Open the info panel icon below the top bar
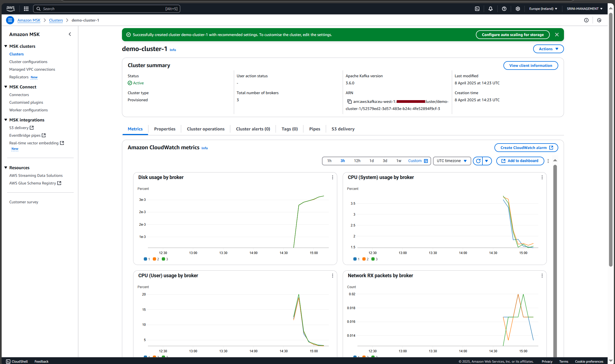The width and height of the screenshot is (615, 364). (586, 20)
